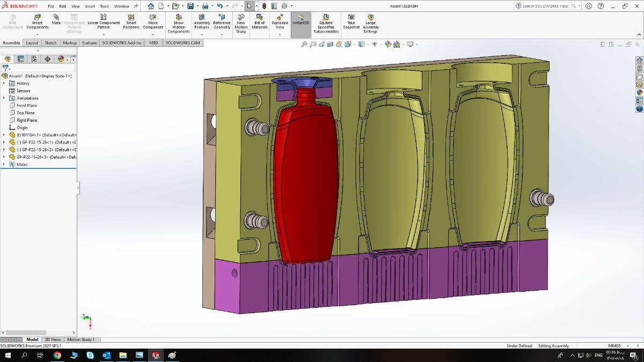Open the DisplayManager appearance tab

click(61, 59)
